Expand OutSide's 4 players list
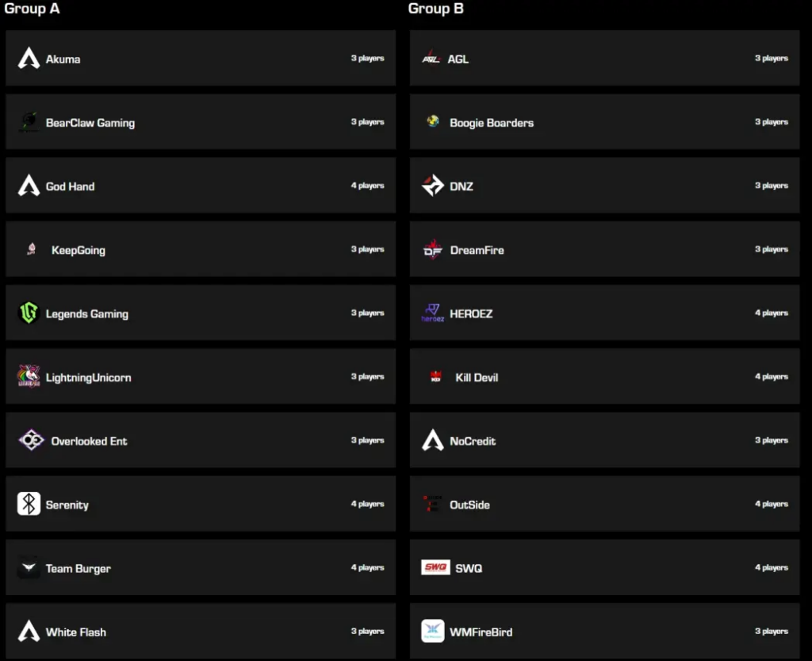The height and width of the screenshot is (661, 812). (772, 504)
